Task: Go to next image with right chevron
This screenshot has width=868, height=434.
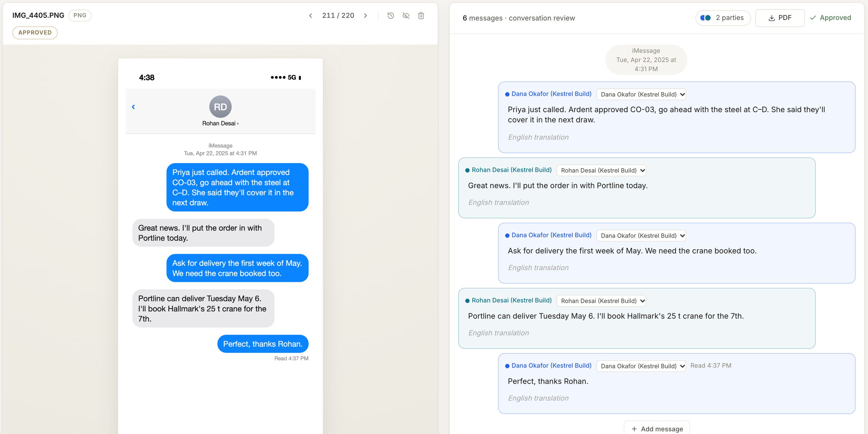Action: (366, 16)
